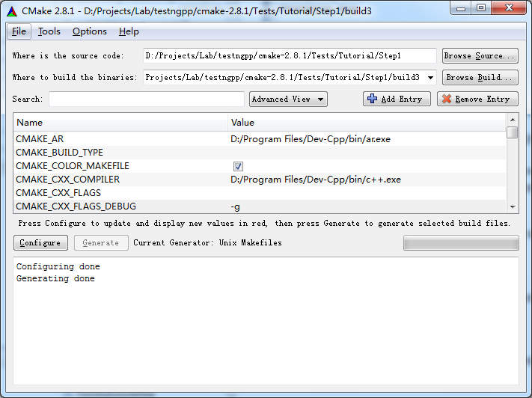Screen dimensions: 532x398
Task: Open the Options menu
Action: [90, 31]
